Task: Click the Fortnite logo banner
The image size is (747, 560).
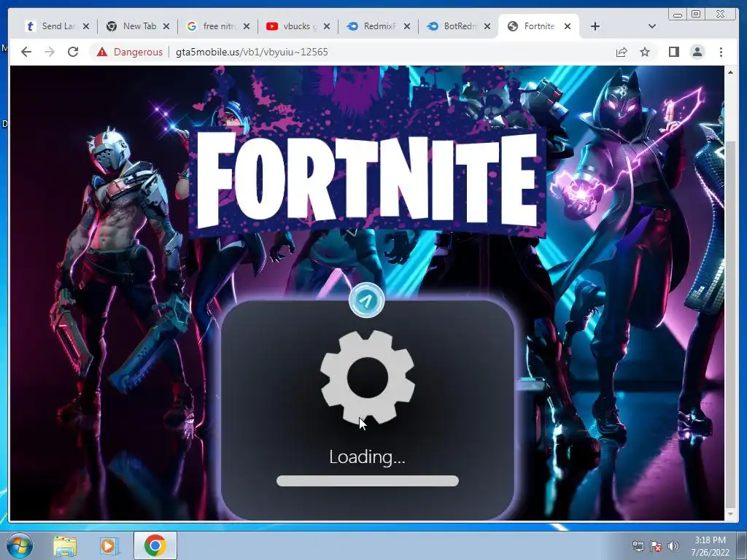Action: tap(368, 180)
